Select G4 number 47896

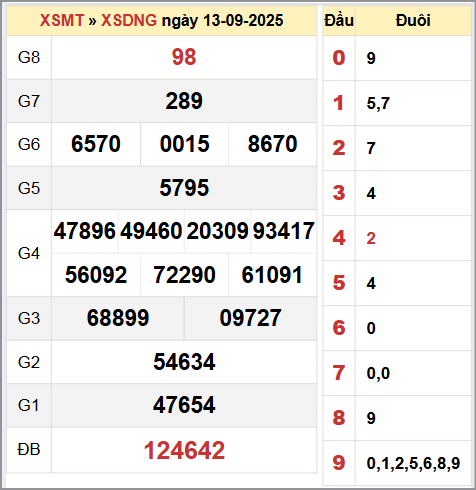(85, 231)
